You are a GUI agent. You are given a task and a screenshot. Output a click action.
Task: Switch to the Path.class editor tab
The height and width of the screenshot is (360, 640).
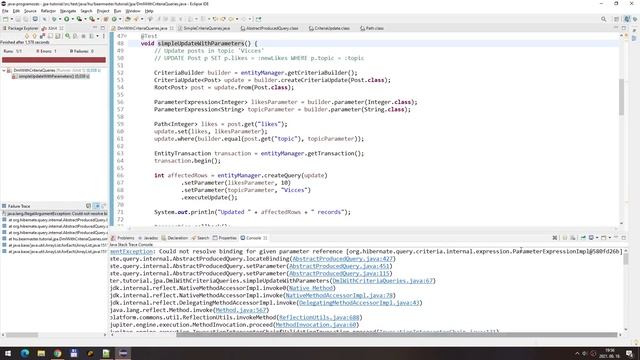click(x=372, y=28)
